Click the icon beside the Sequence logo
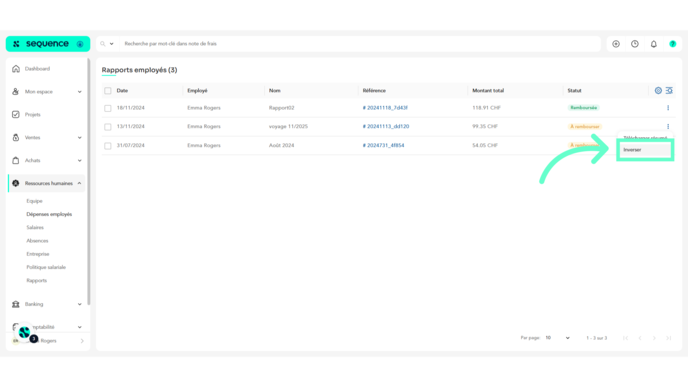Viewport: 688px width, 387px height. pos(80,44)
